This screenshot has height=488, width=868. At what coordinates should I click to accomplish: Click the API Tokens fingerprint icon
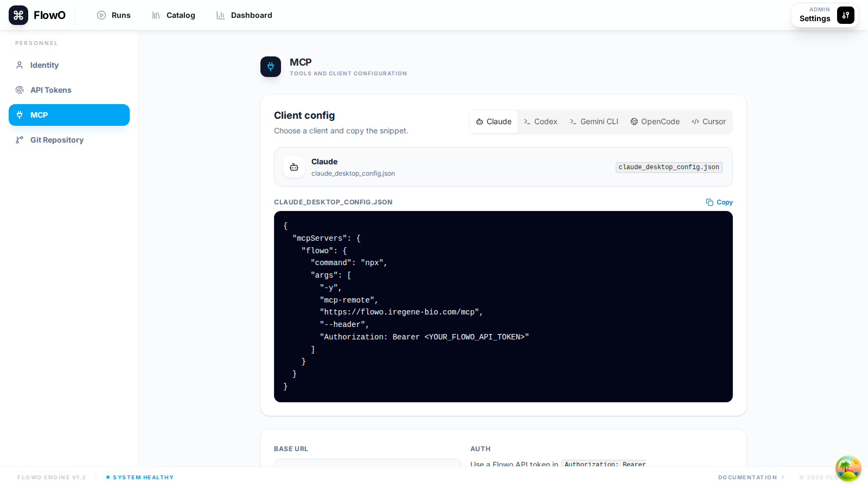tap(20, 90)
